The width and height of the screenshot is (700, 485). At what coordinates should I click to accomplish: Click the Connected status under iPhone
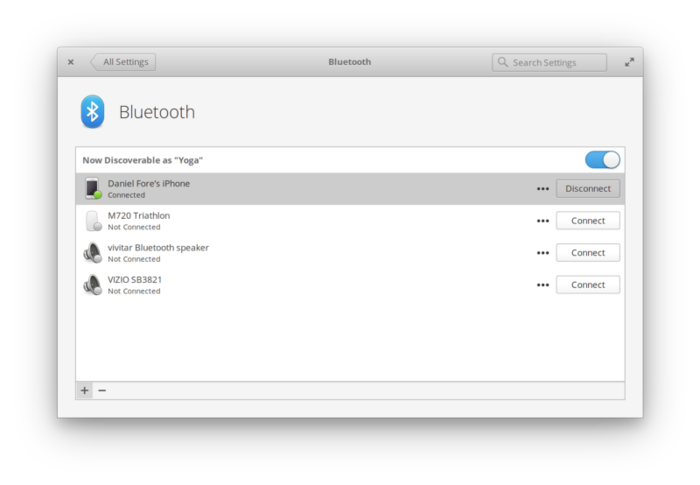[126, 195]
